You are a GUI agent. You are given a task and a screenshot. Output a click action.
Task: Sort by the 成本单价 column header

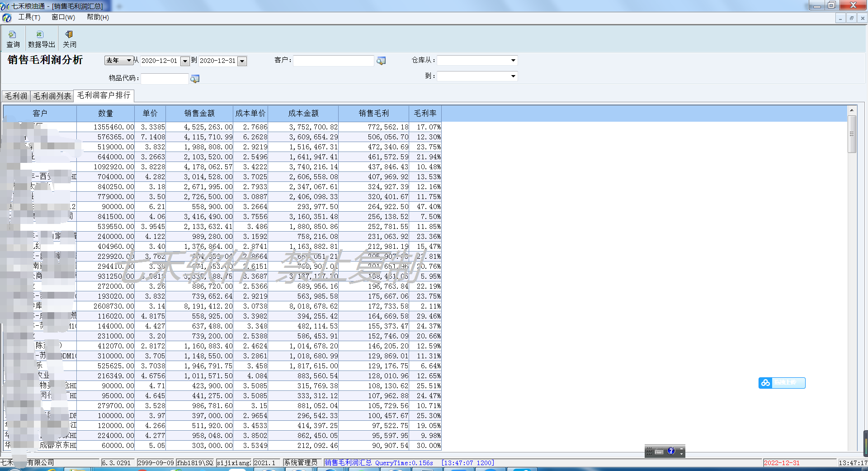pyautogui.click(x=250, y=114)
